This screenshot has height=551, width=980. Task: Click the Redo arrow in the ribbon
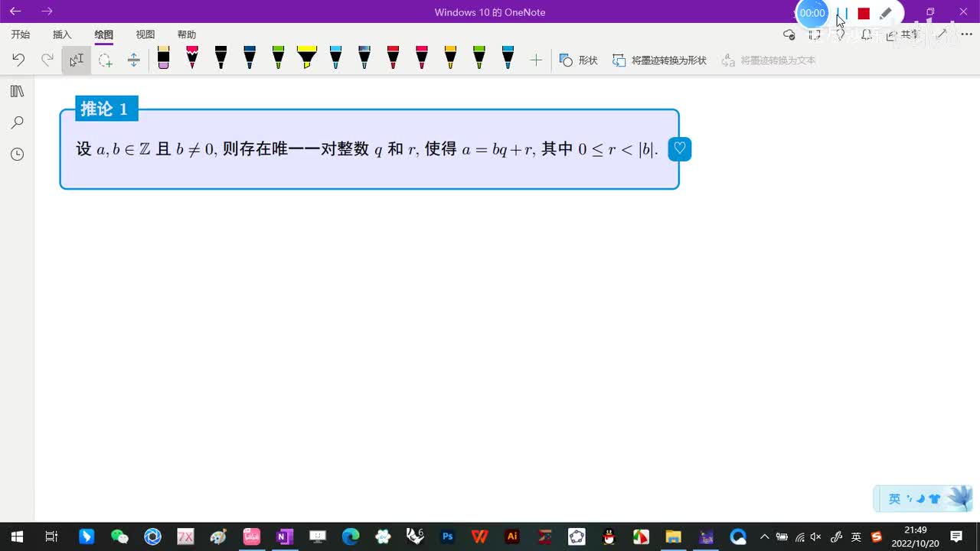pos(47,60)
